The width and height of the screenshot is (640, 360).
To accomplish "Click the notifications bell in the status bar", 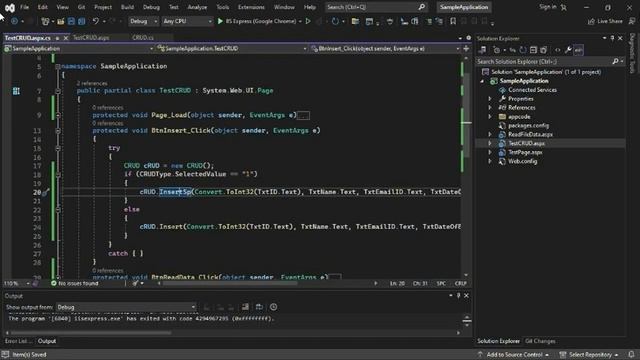I will [x=631, y=354].
